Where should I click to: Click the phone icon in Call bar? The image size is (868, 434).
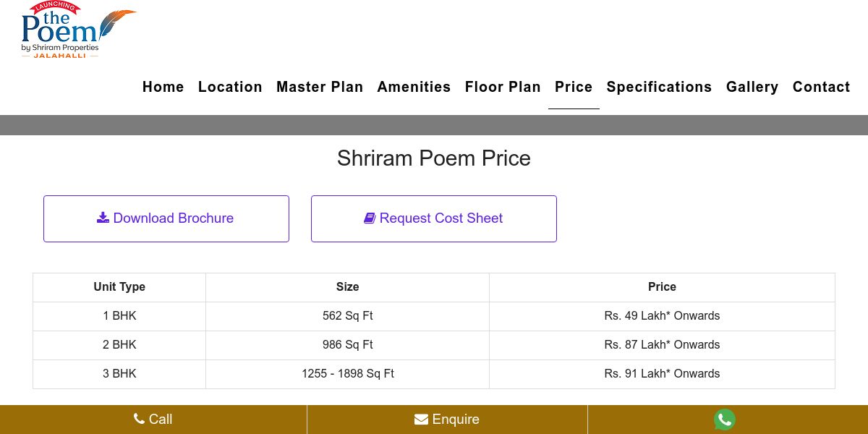tap(140, 420)
